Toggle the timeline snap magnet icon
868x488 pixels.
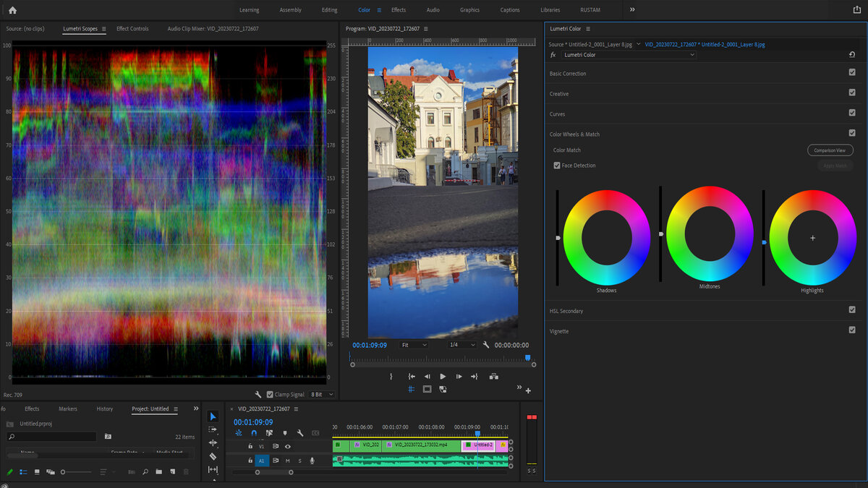[x=254, y=433]
